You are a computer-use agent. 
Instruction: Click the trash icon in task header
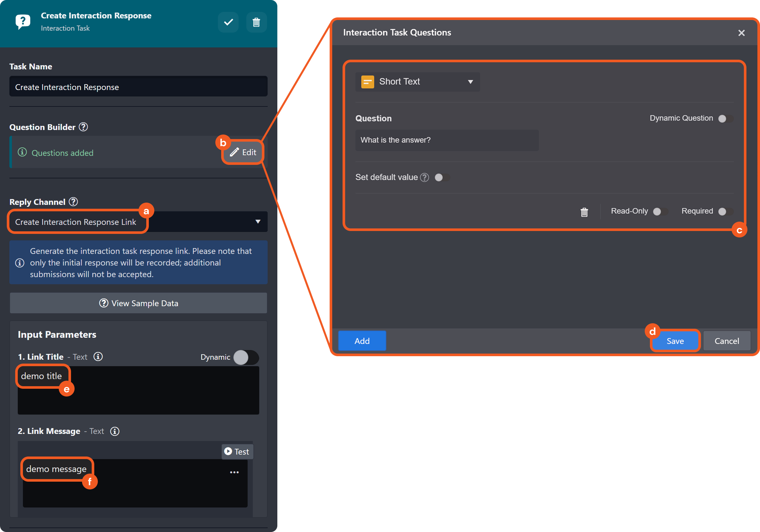click(256, 22)
